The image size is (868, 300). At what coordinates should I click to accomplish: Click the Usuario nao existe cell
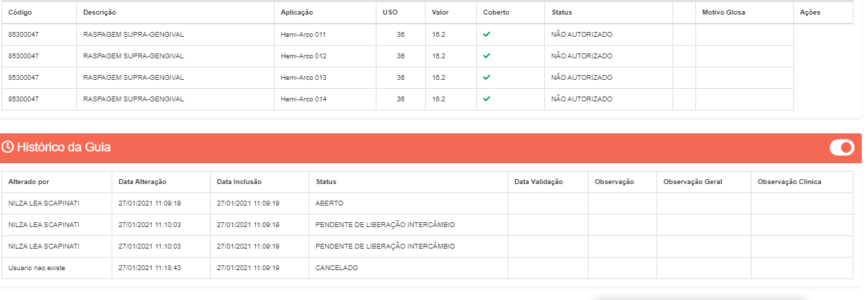37,267
